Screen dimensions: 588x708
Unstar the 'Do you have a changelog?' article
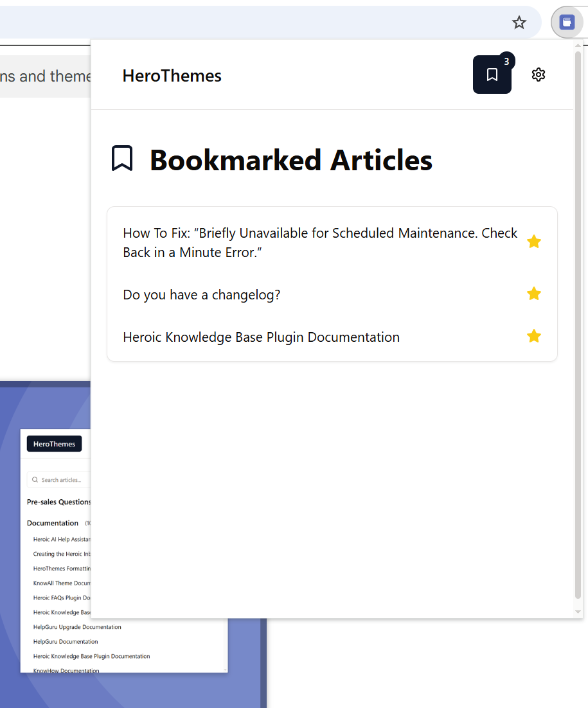[534, 294]
